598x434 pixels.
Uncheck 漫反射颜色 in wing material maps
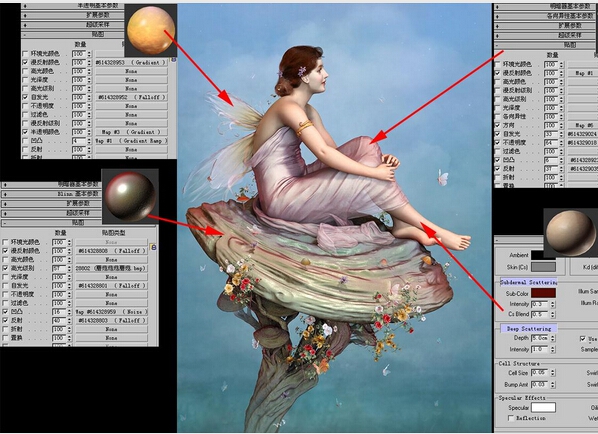25,62
